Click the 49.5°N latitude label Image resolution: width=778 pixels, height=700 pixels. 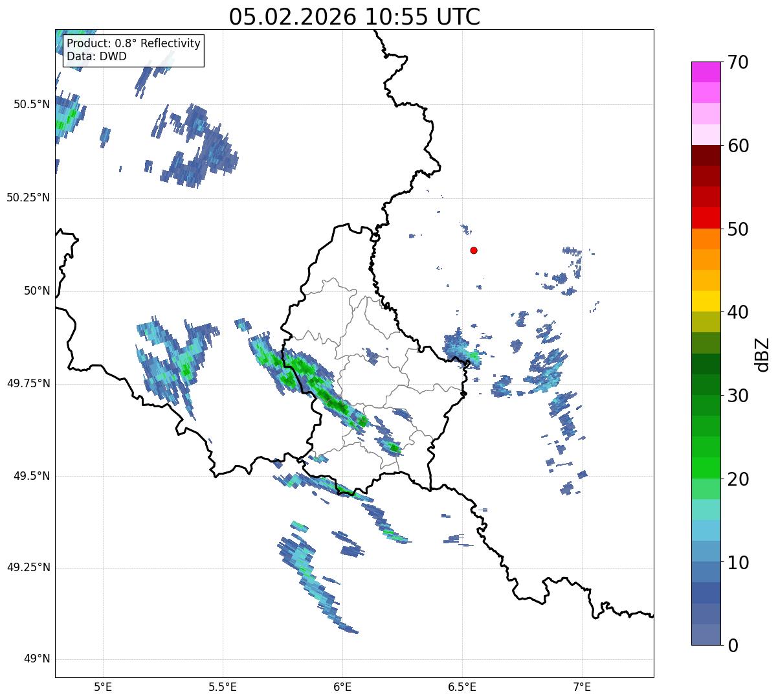coord(31,476)
